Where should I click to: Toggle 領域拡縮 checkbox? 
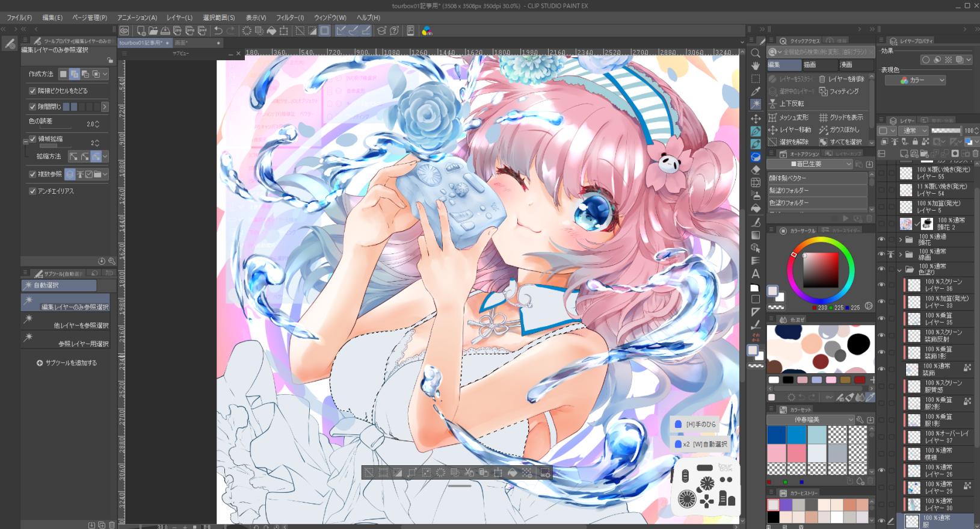[32, 138]
